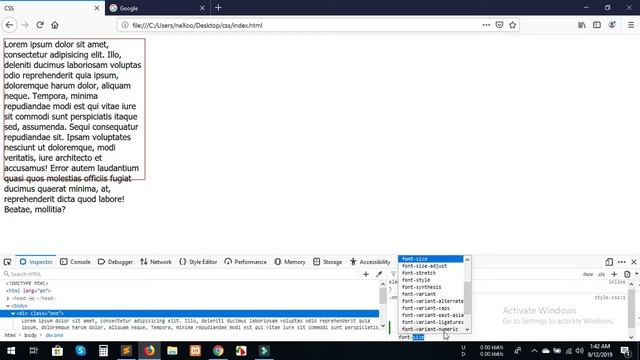Toggle the sidebars icon
This screenshot has width=640, height=360.
coord(597,25)
